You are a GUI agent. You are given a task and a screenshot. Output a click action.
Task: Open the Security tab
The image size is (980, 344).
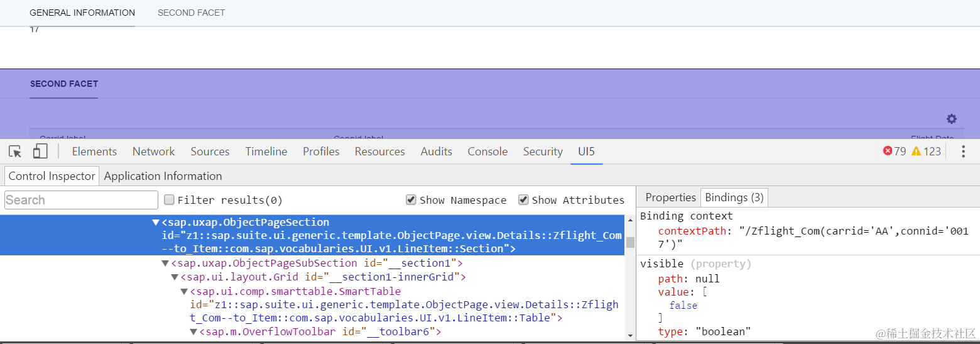(543, 152)
